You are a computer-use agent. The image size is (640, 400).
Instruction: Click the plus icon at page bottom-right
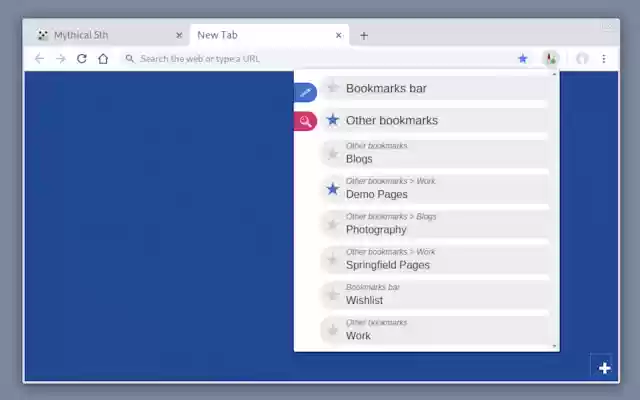[x=604, y=368]
